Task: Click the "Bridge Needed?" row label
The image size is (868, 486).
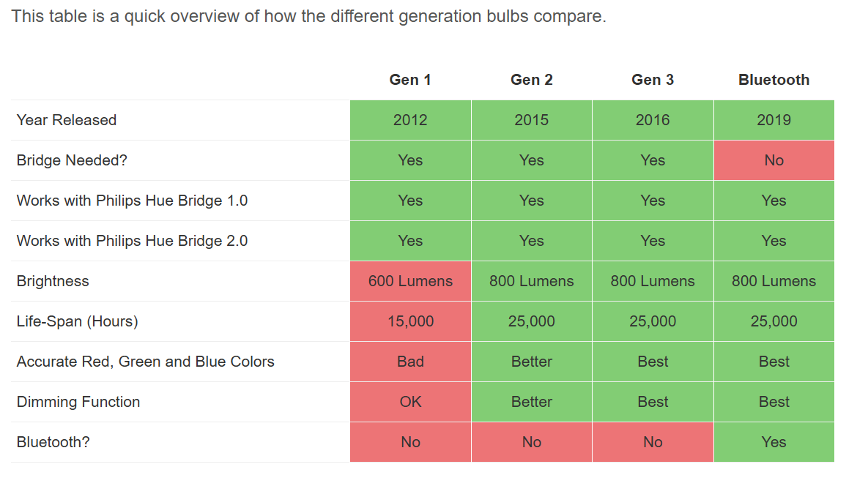Action: pyautogui.click(x=72, y=160)
